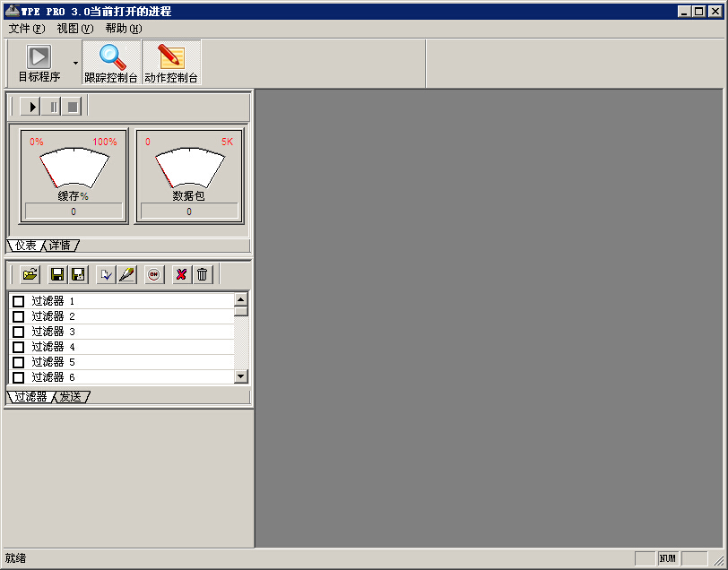Viewport: 728px width, 570px height.
Task: Click the NUM status bar indicator
Action: (x=668, y=558)
